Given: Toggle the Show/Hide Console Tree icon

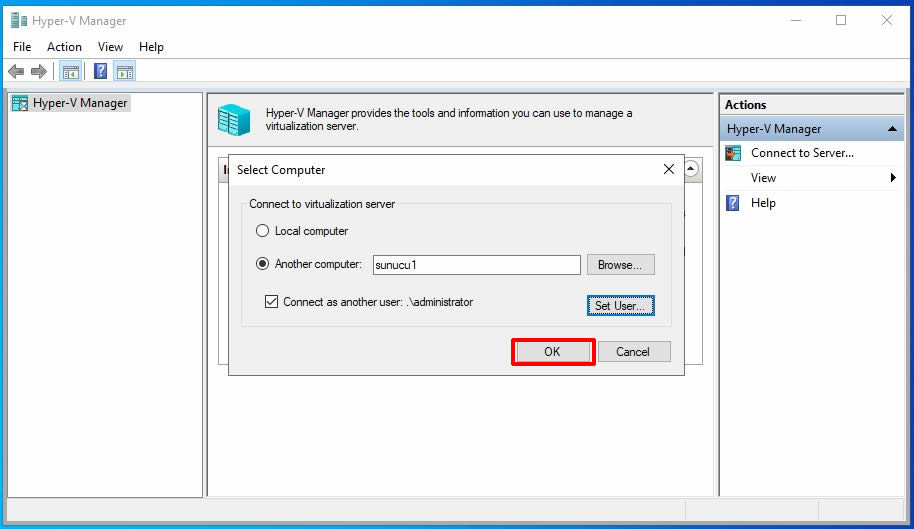Looking at the screenshot, I should pos(71,72).
